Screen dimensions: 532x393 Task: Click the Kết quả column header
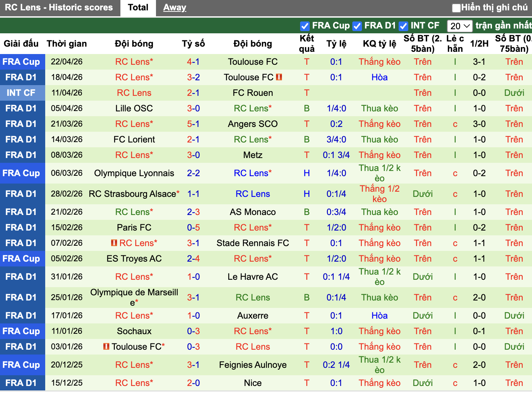coord(307,44)
